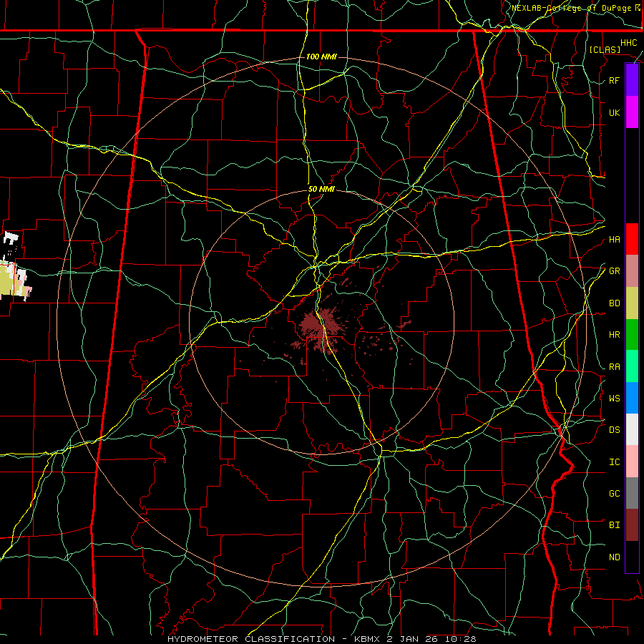Click the 100 NMI range ring label
644x644 pixels.
point(321,57)
